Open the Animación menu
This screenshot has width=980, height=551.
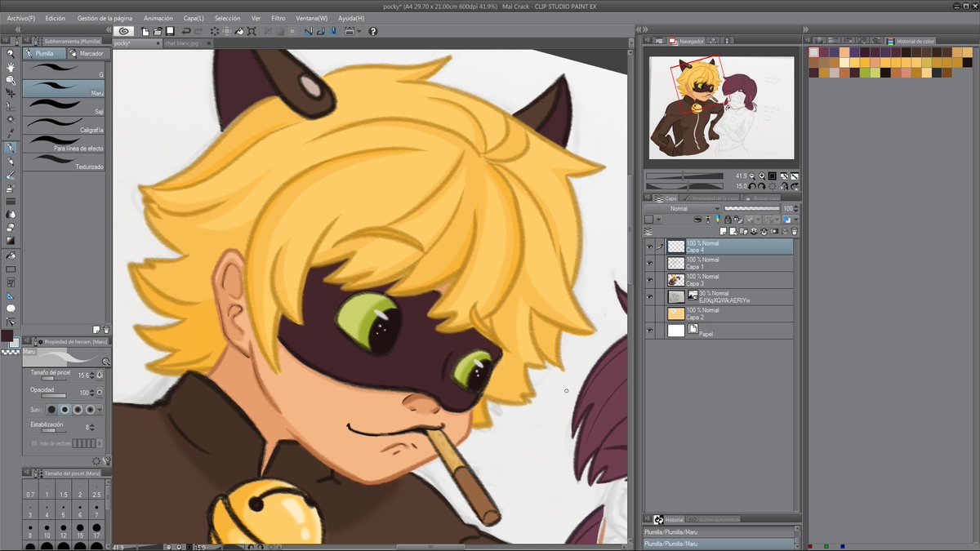tap(158, 17)
